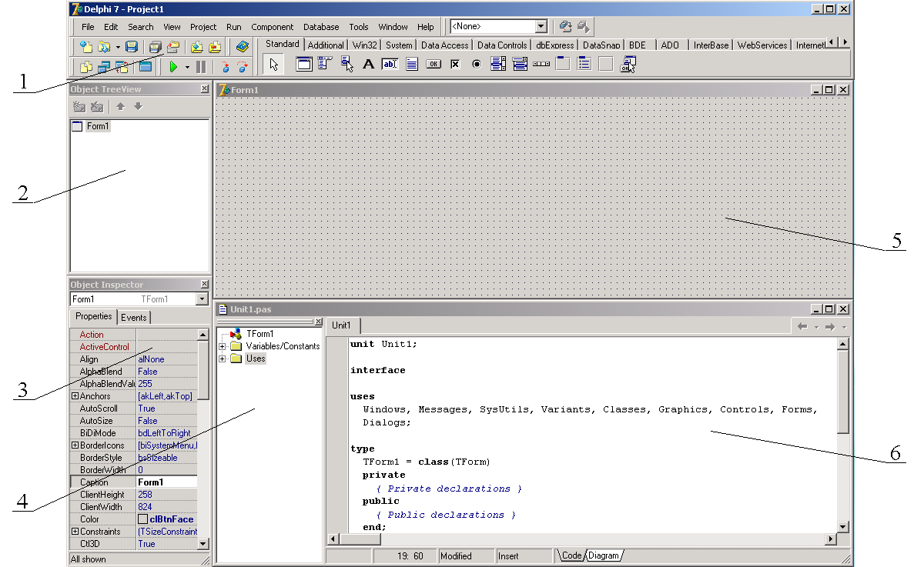Screen dimensions: 924x567
Task: Click the Save current desktop icon
Action: pyautogui.click(x=566, y=26)
